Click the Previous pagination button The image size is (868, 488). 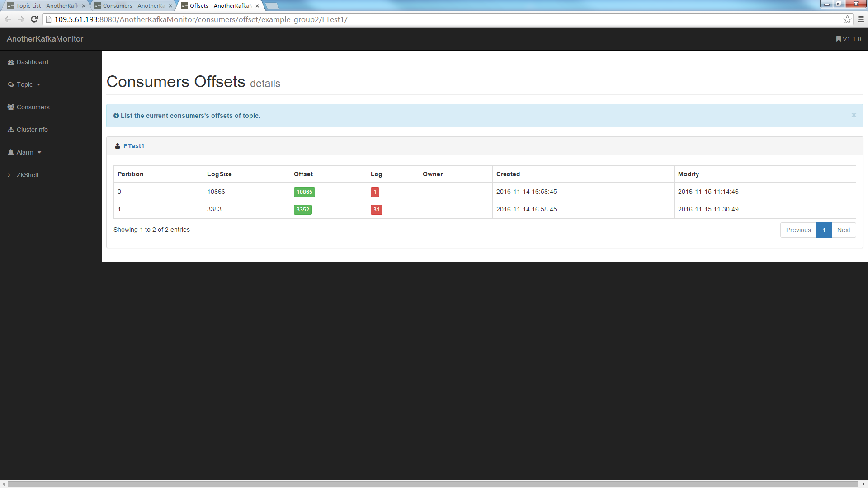(798, 230)
